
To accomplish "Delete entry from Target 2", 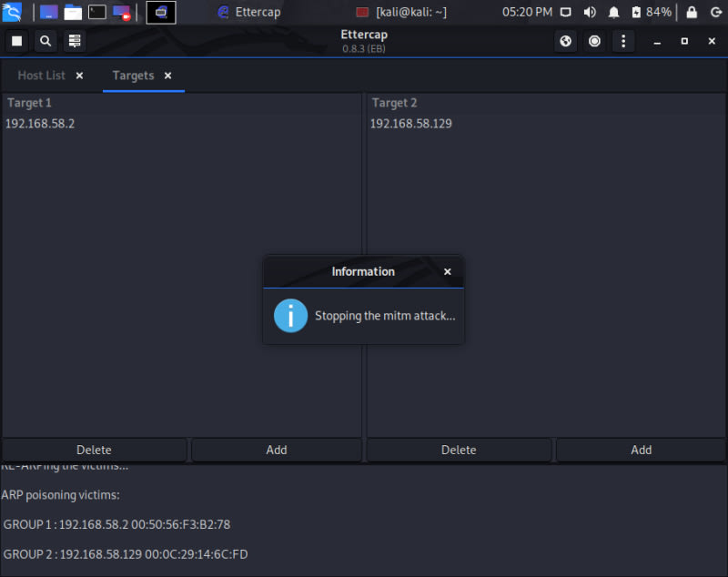I will click(x=459, y=450).
